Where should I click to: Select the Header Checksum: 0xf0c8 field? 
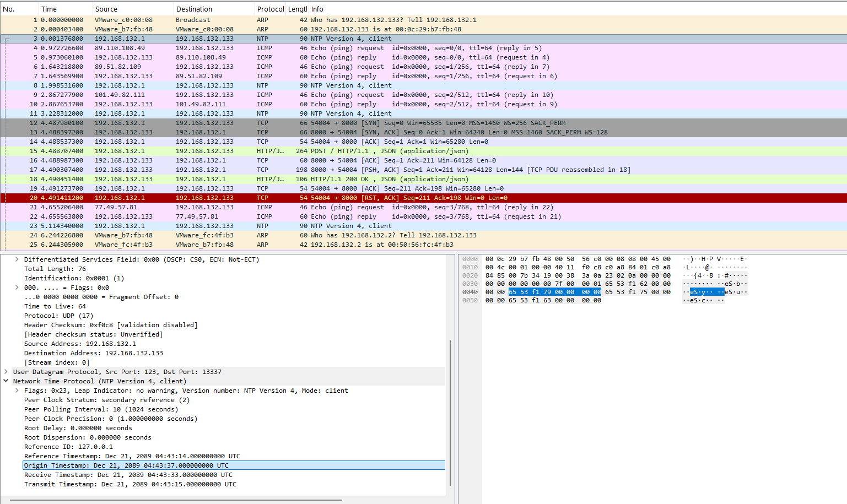coord(111,325)
